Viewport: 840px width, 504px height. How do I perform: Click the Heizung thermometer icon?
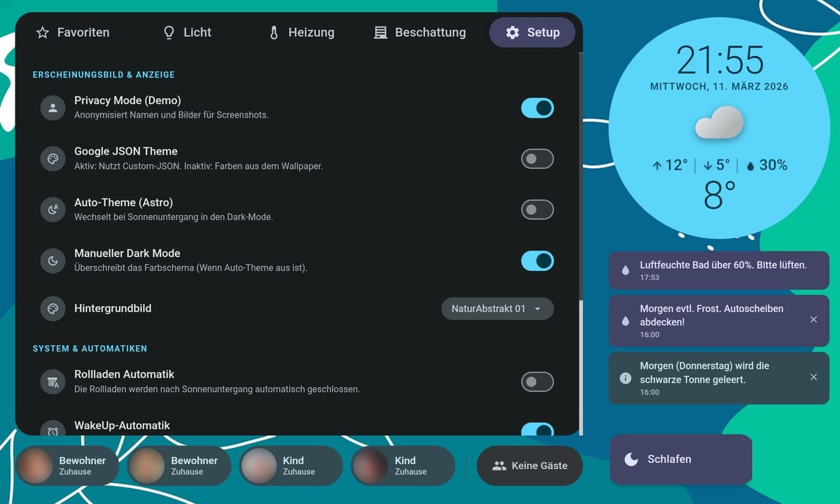tap(274, 32)
